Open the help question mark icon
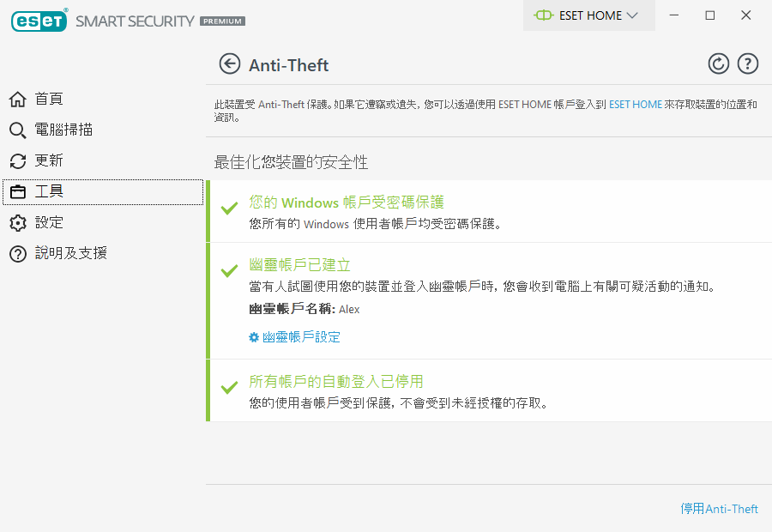Viewport: 772px width, 532px height. click(x=748, y=64)
